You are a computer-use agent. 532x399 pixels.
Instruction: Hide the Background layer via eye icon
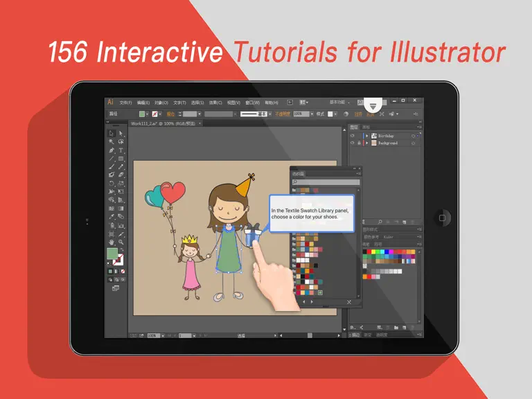(352, 143)
